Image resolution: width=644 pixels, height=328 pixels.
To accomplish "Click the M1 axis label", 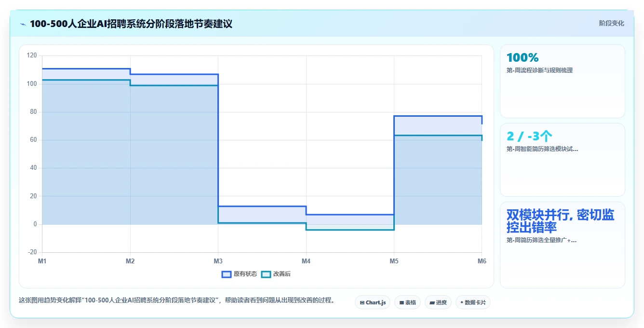I will coord(42,261).
